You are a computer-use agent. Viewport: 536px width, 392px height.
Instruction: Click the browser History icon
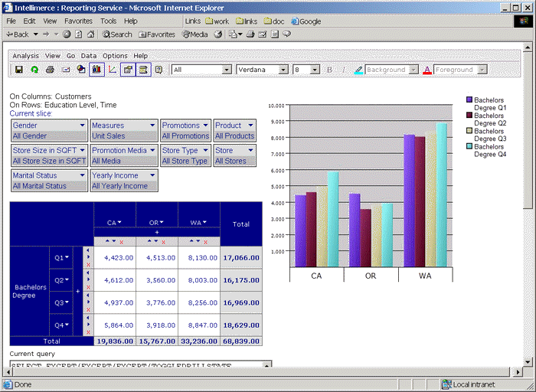coord(218,34)
